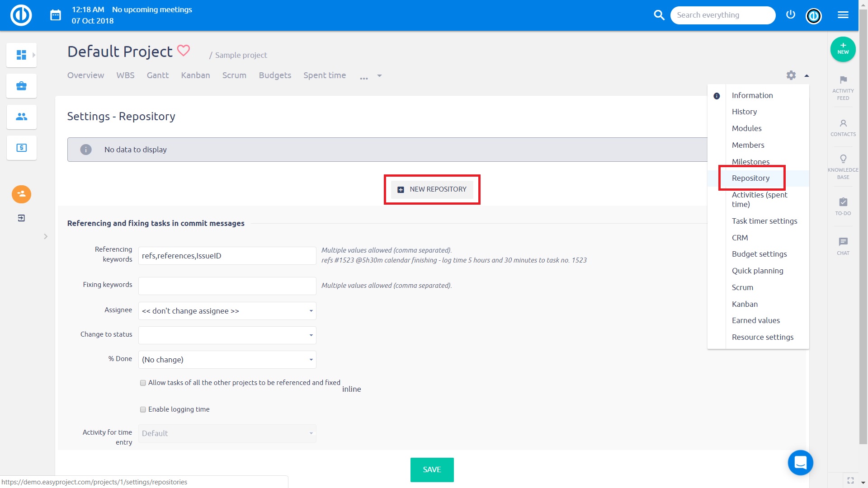Screen dimensions: 868x488
Task: Open the dashboard icon in left sidebar
Action: (21, 55)
